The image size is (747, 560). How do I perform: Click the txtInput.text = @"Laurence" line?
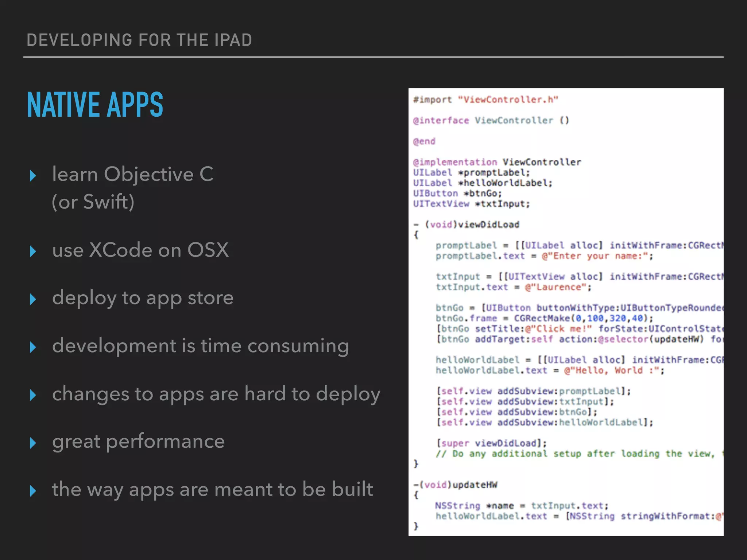pos(514,287)
